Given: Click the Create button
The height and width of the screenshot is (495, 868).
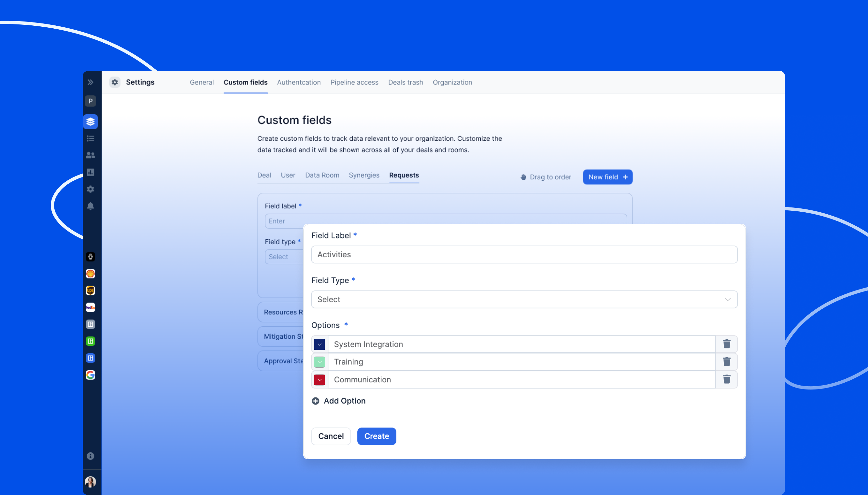Looking at the screenshot, I should pos(377,436).
